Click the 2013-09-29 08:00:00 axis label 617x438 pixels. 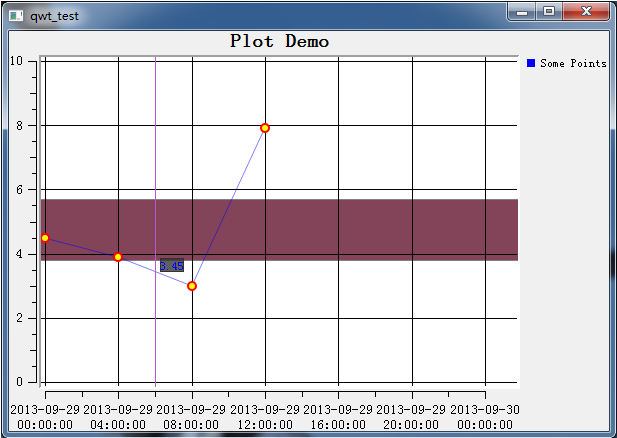click(191, 417)
